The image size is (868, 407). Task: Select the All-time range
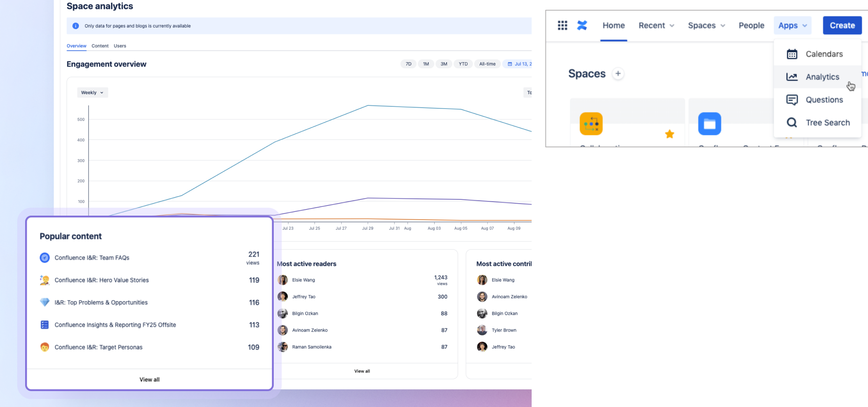click(x=488, y=64)
